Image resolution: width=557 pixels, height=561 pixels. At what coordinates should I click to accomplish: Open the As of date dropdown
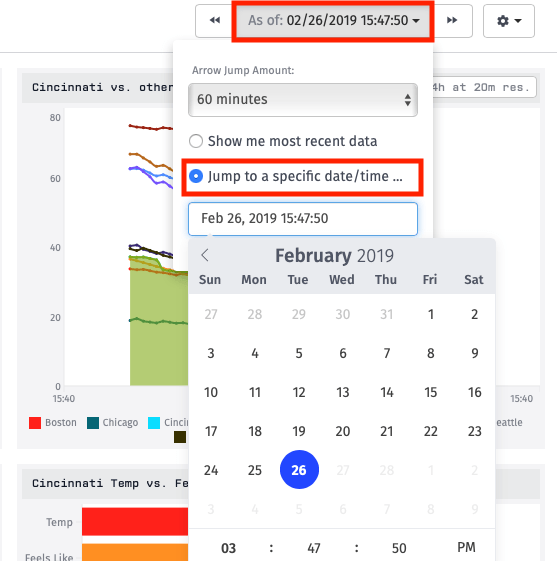click(333, 20)
